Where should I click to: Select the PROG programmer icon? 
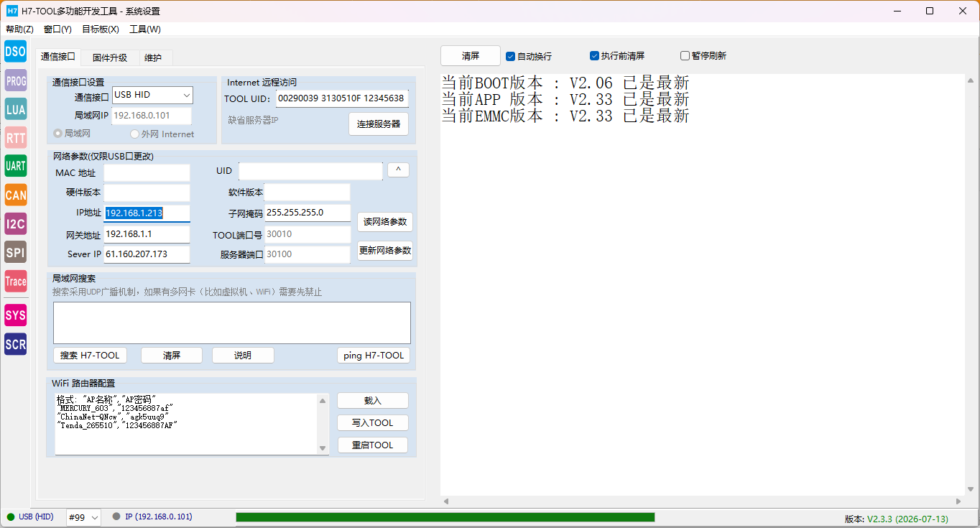(15, 80)
